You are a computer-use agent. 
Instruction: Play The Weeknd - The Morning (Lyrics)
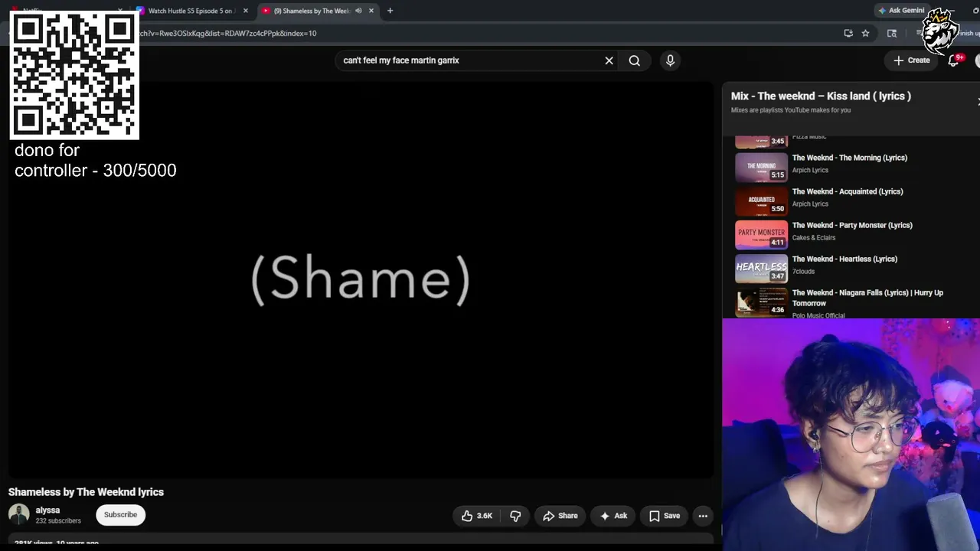pos(850,158)
